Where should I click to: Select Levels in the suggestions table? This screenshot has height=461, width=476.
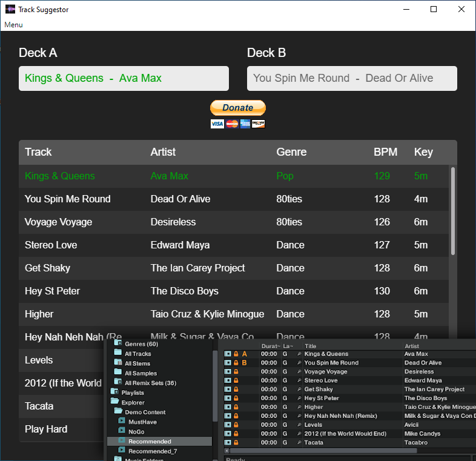coord(61,360)
